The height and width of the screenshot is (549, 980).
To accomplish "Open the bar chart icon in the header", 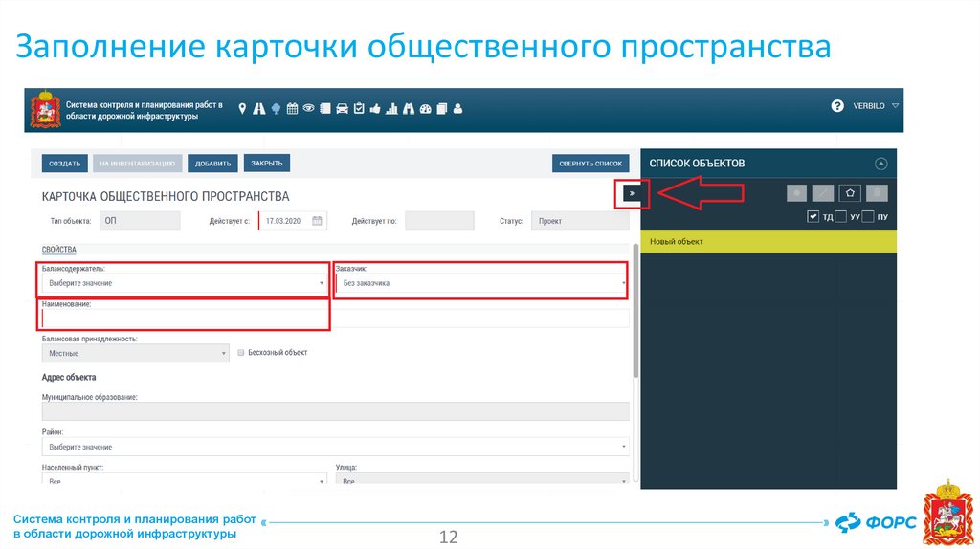I will 391,109.
